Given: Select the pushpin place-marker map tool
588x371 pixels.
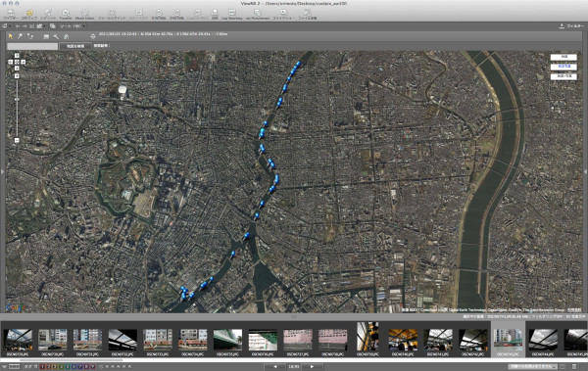Looking at the screenshot, I should (20, 36).
